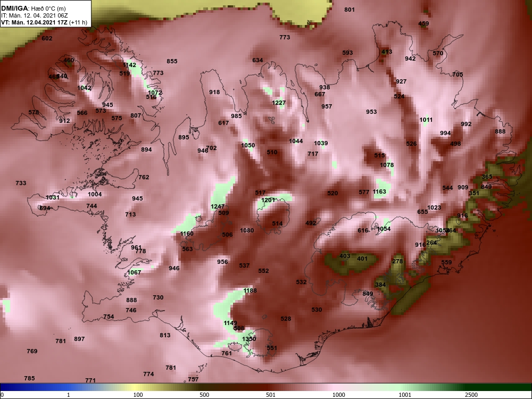Select the map value 1247

pyautogui.click(x=218, y=206)
